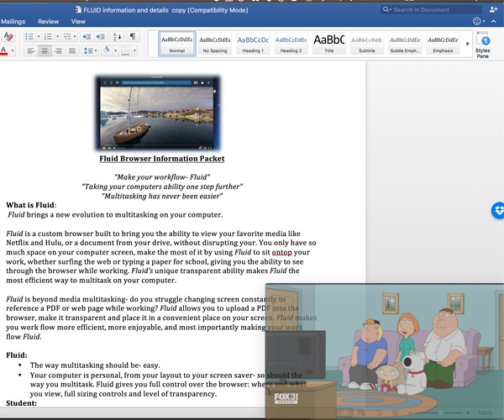The width and height of the screenshot is (504, 420).
Task: Click the share add-person icon
Action: click(x=493, y=9)
